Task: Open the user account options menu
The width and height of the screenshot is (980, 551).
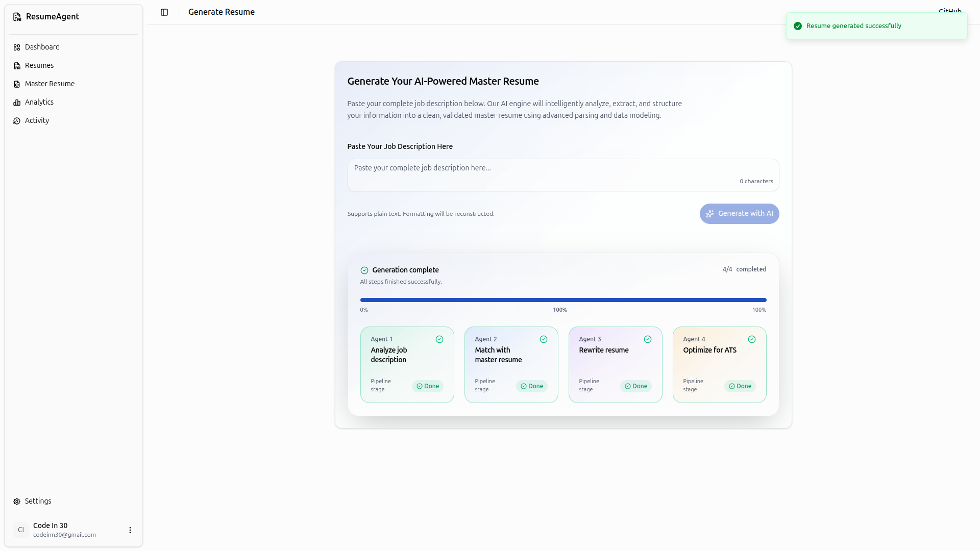Action: click(130, 530)
